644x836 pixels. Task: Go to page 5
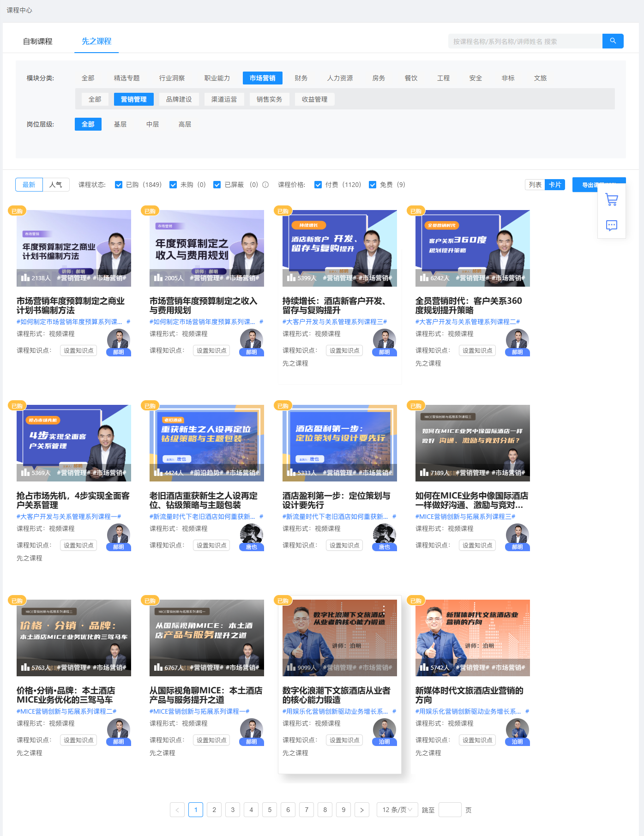pos(270,810)
